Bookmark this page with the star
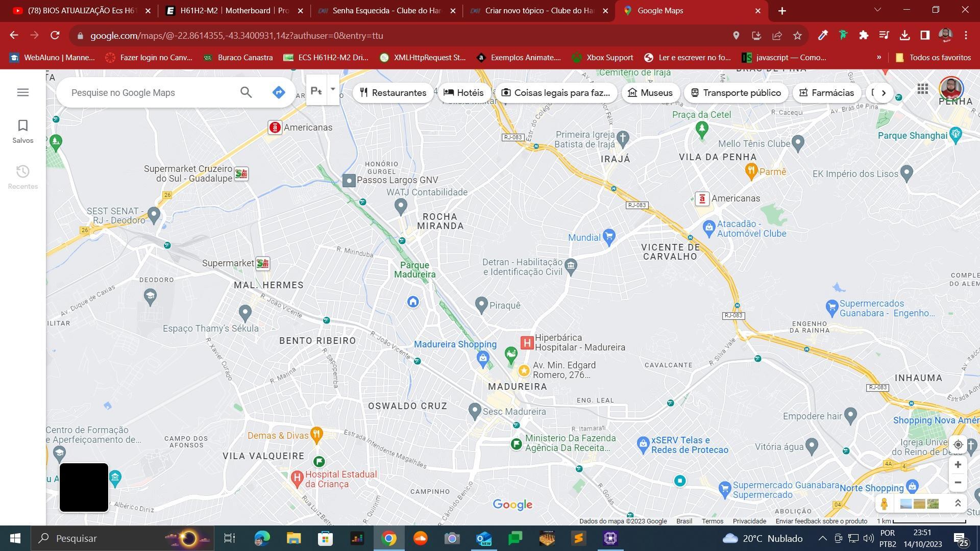 797,35
